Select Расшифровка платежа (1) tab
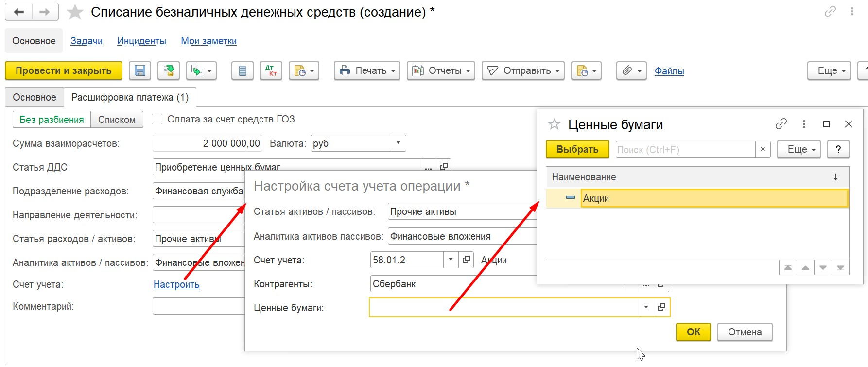This screenshot has height=367, width=868. click(x=130, y=97)
